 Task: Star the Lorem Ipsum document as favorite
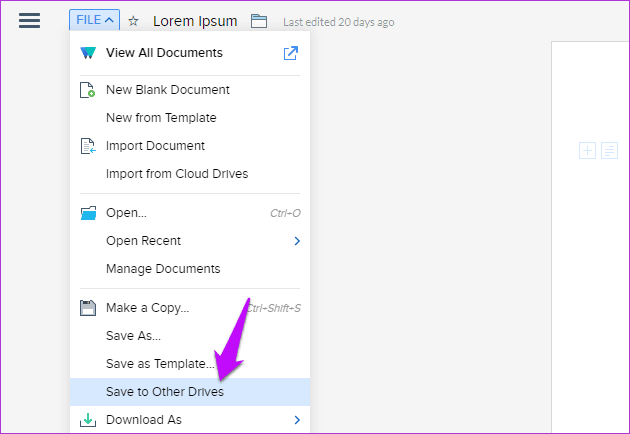coord(133,21)
